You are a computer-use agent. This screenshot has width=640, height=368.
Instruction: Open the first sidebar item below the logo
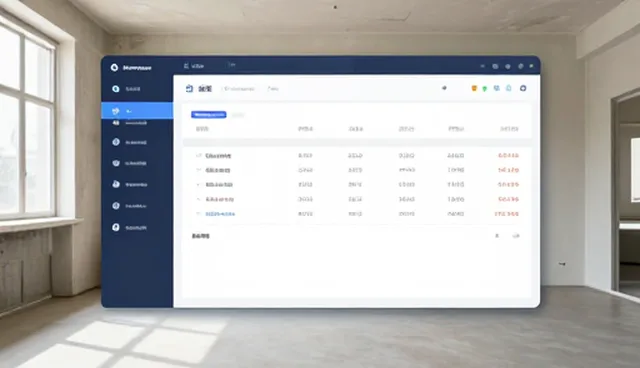(127, 89)
